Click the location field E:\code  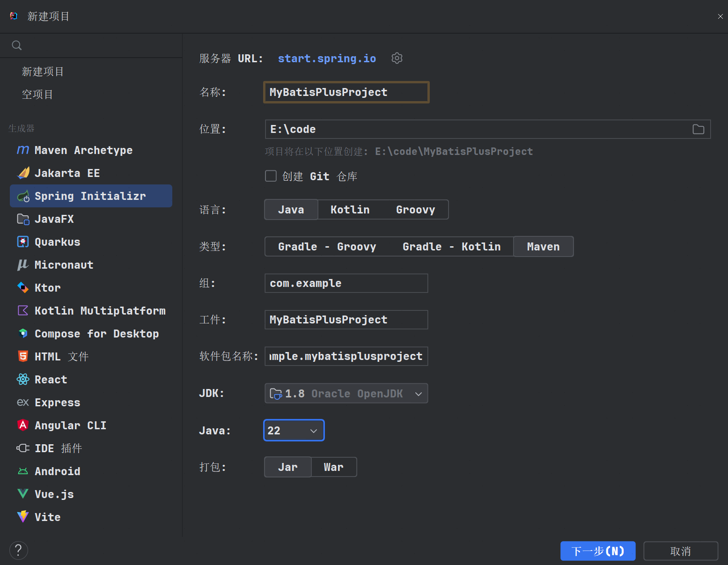pos(488,129)
